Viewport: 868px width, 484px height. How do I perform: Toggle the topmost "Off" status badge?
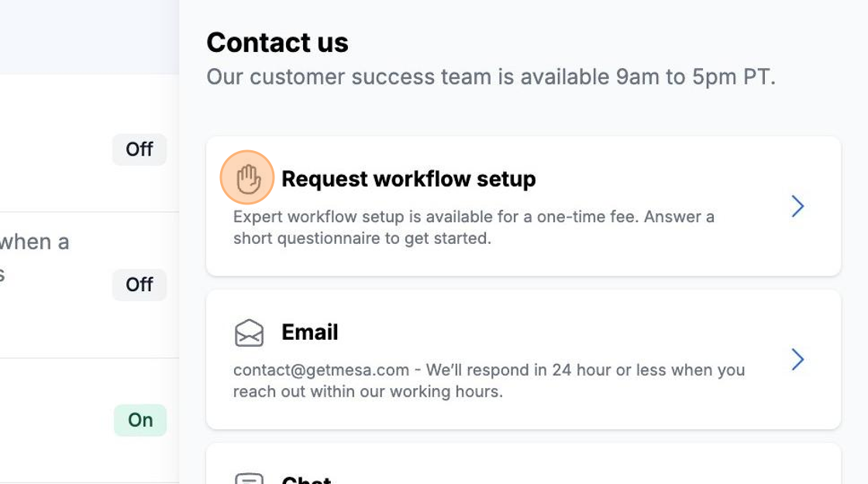point(139,149)
